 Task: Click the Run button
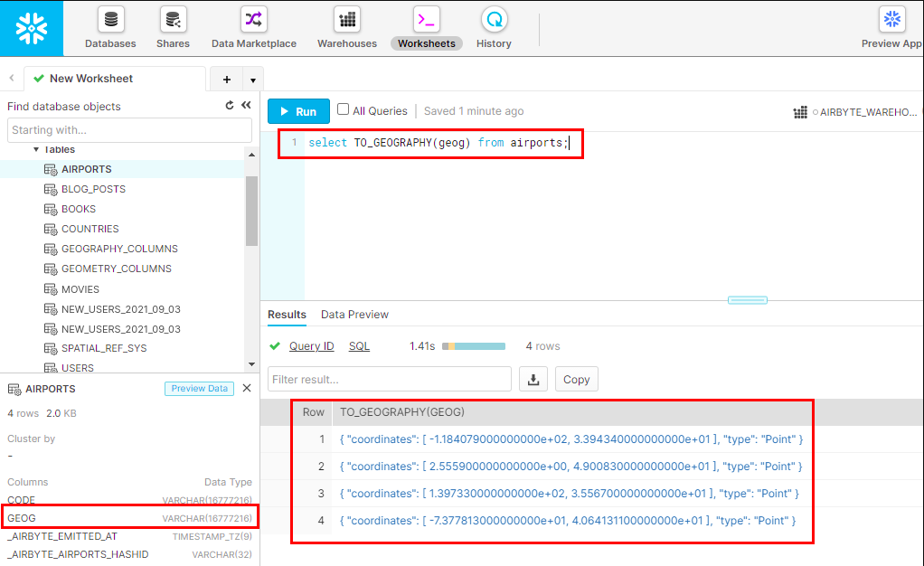298,110
